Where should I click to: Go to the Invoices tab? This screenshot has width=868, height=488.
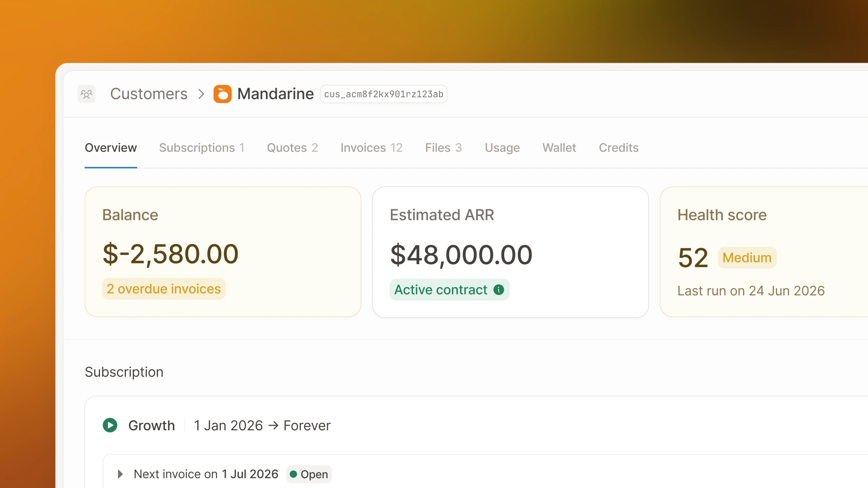(x=371, y=148)
